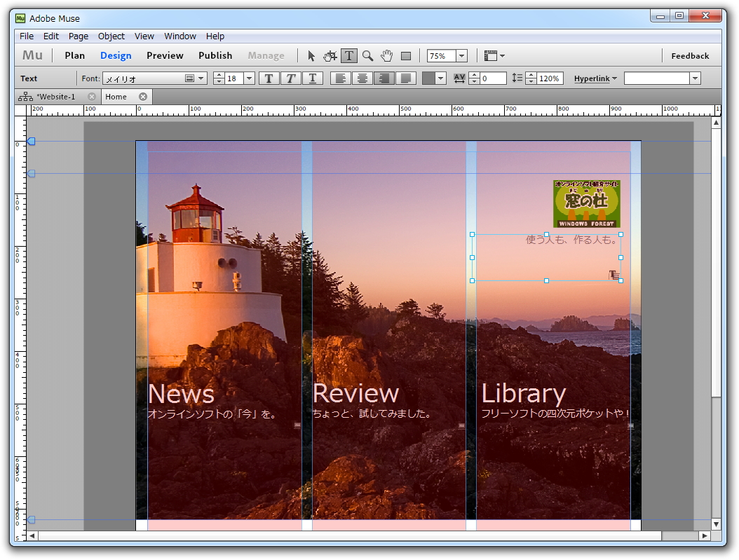Click the vertical scrollbar up arrow
739x560 pixels.
[x=716, y=123]
